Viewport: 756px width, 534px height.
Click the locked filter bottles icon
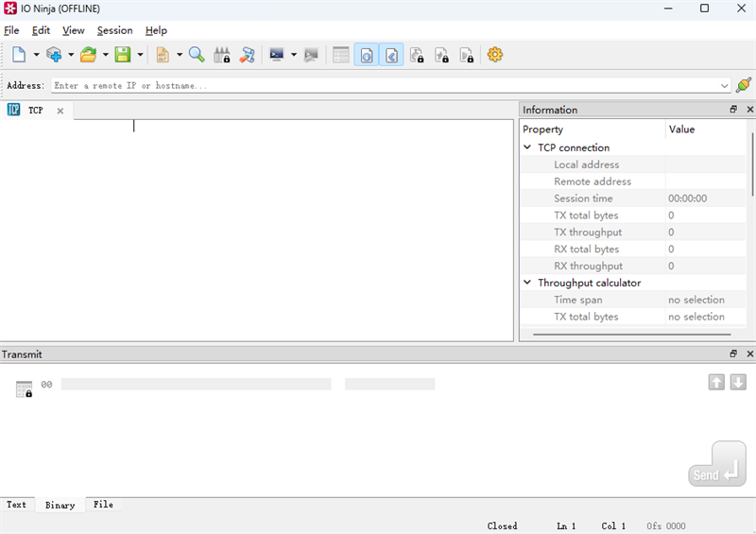222,55
